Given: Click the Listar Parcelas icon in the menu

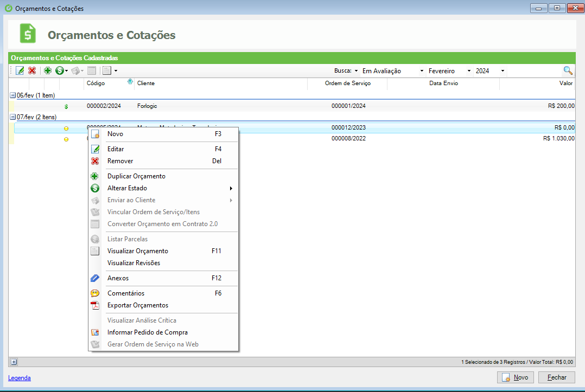Looking at the screenshot, I should [x=95, y=239].
